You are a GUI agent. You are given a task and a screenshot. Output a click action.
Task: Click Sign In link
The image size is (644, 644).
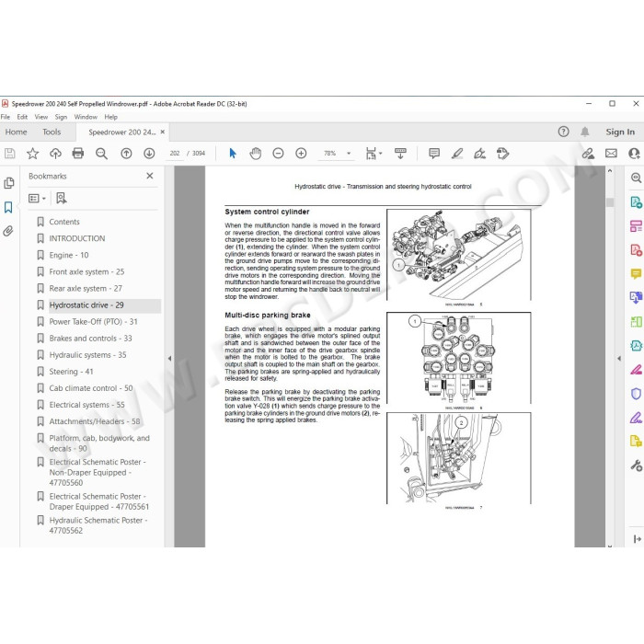pos(620,132)
